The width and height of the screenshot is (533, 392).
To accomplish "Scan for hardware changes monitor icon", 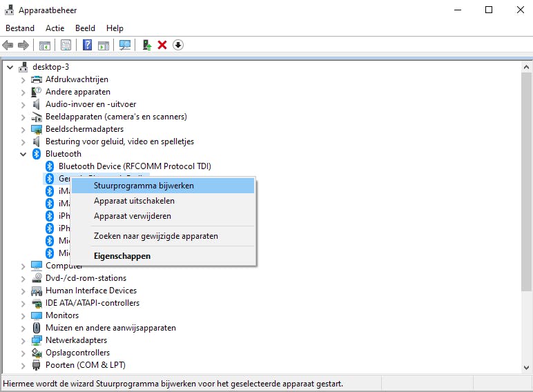I will [x=125, y=45].
